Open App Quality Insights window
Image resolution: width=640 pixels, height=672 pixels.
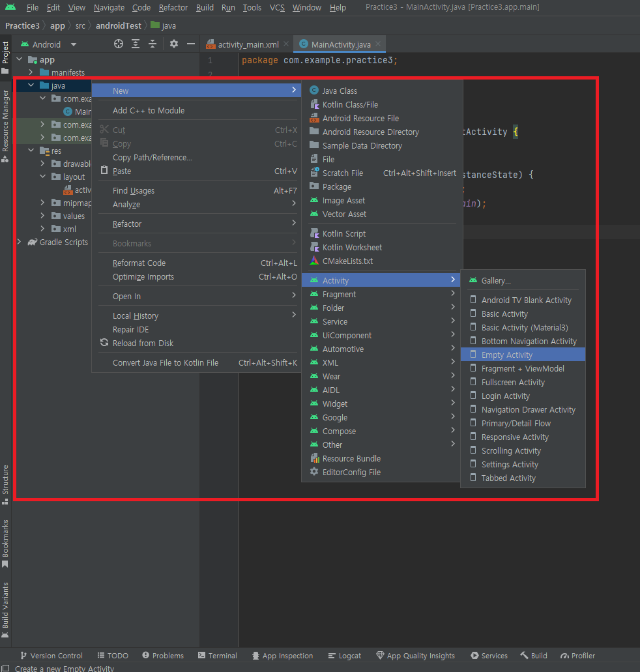415,656
